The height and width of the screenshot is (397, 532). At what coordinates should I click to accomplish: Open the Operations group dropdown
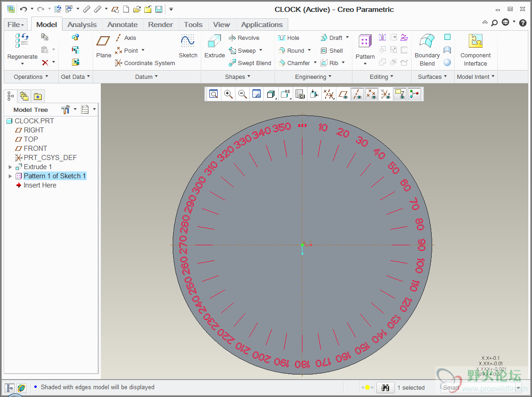pyautogui.click(x=31, y=77)
